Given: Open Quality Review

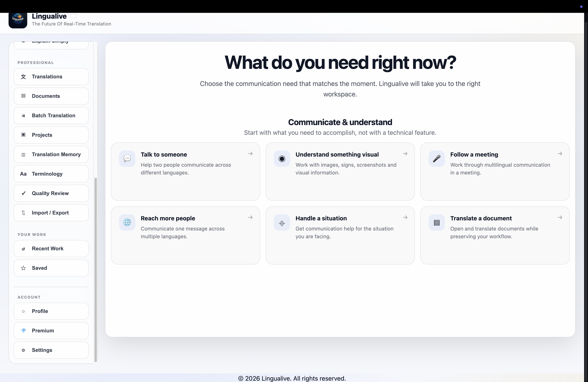Looking at the screenshot, I should (51, 193).
